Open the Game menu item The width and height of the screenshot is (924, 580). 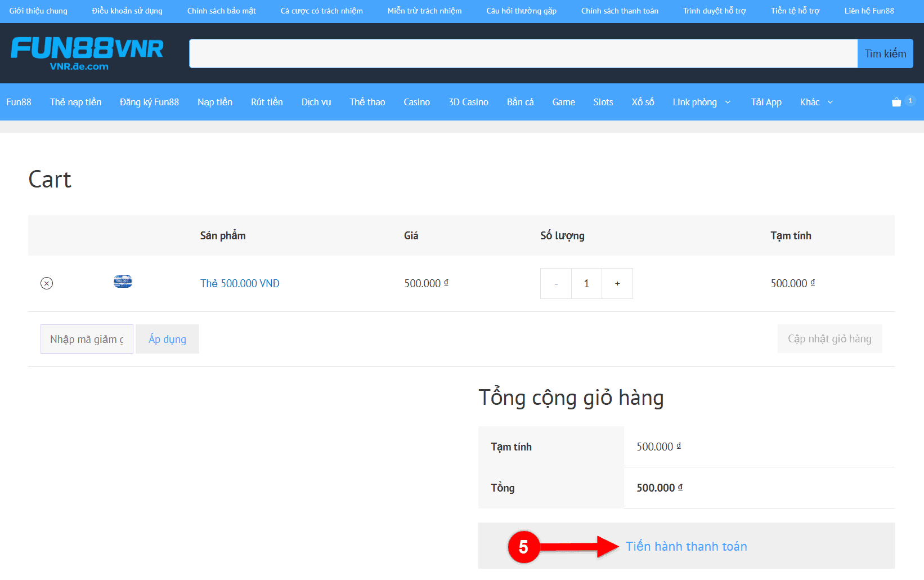pos(563,102)
